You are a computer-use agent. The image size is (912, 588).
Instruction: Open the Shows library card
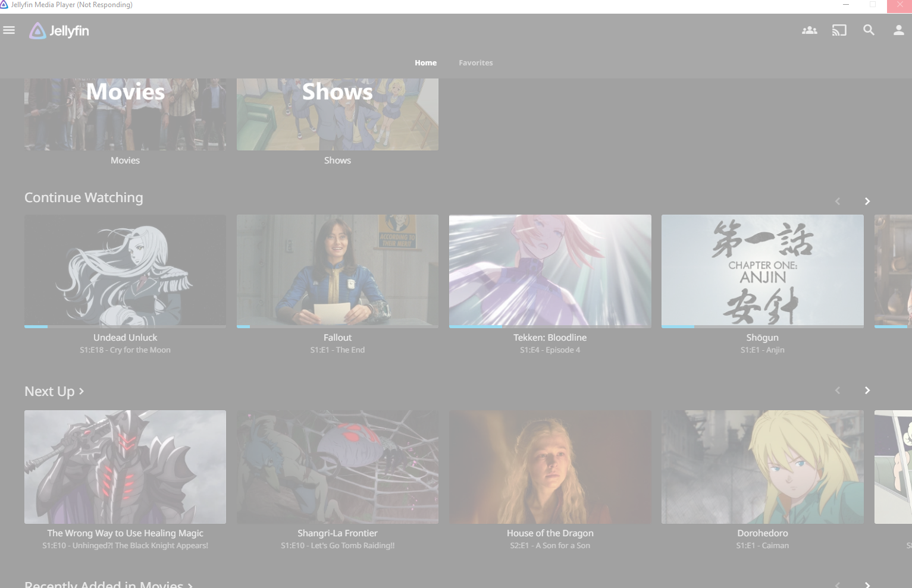tap(337, 114)
